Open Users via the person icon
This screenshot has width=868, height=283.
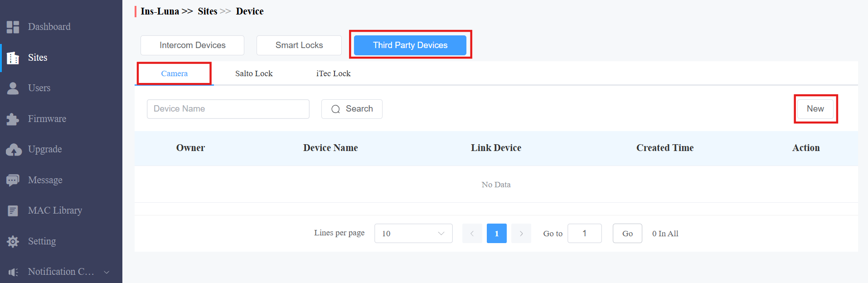13,88
